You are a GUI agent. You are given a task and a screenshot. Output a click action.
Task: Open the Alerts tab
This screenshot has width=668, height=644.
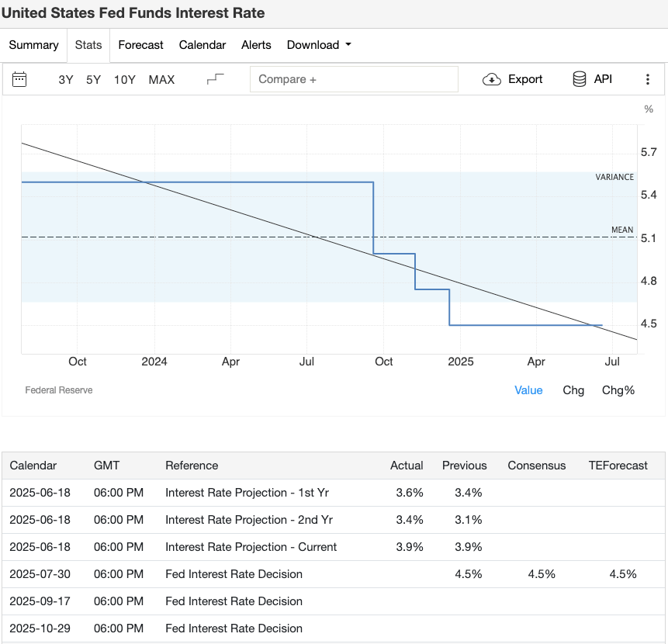256,45
